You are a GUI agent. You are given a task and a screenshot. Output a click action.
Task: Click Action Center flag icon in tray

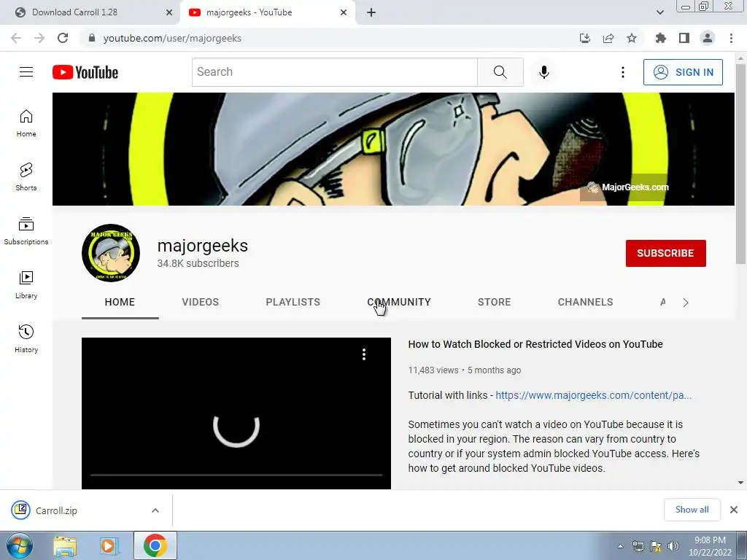click(x=656, y=546)
